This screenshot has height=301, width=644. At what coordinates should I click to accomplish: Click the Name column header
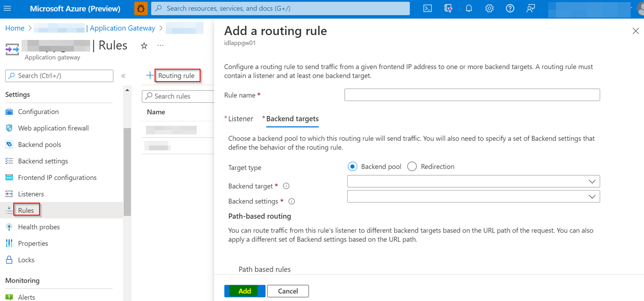click(156, 112)
